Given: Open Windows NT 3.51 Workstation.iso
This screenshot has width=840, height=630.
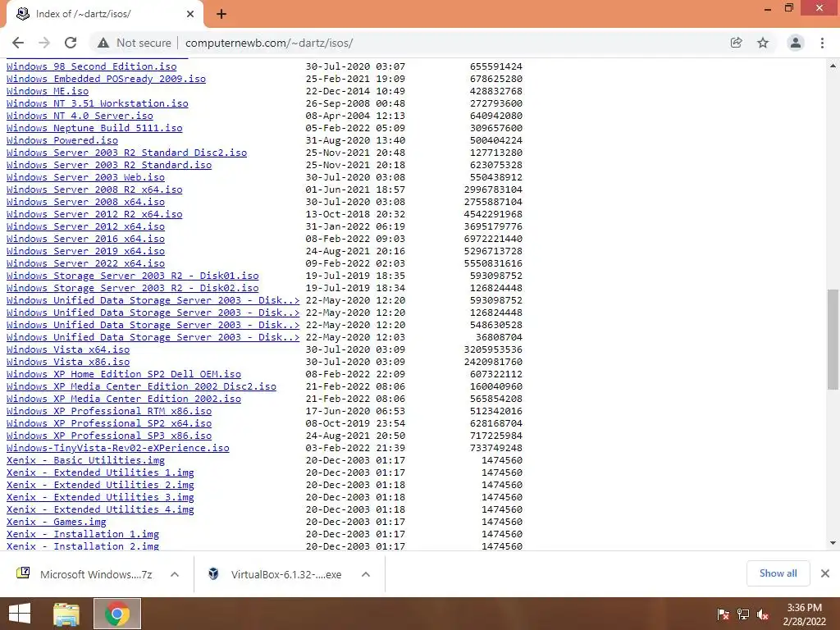Looking at the screenshot, I should coord(98,103).
